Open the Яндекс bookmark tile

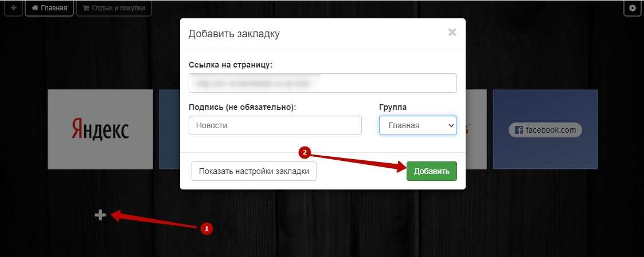coord(100,129)
